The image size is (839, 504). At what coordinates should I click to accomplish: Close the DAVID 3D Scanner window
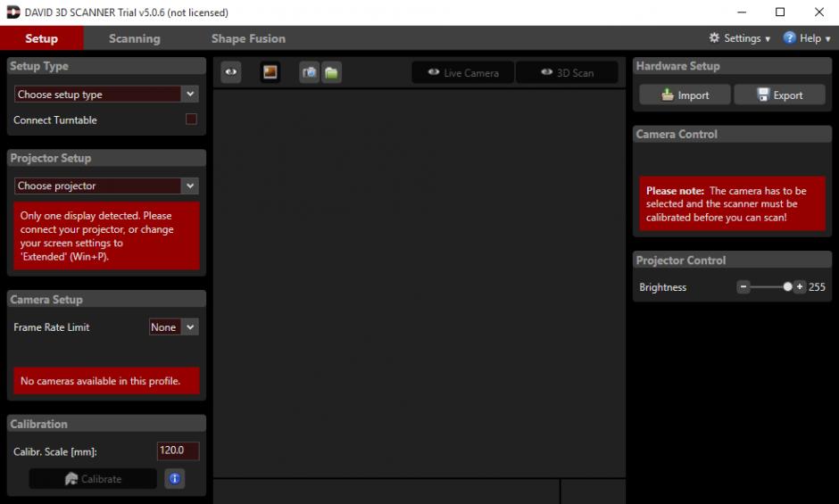(x=819, y=12)
